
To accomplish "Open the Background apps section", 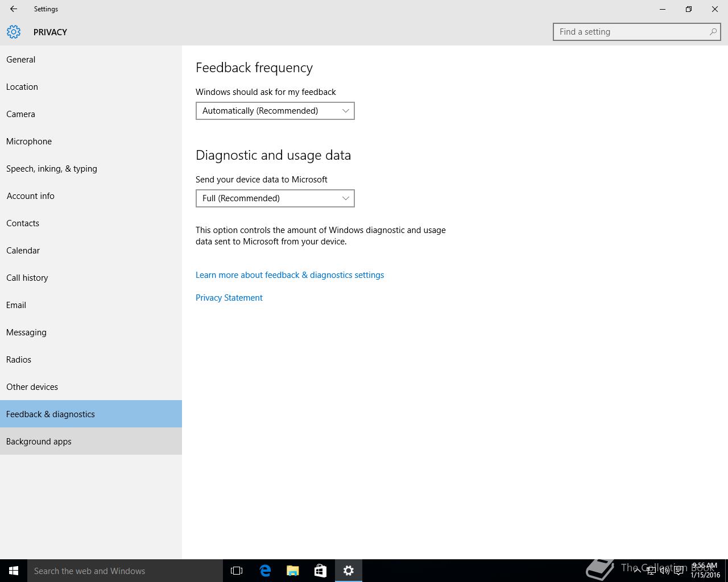I will (91, 441).
